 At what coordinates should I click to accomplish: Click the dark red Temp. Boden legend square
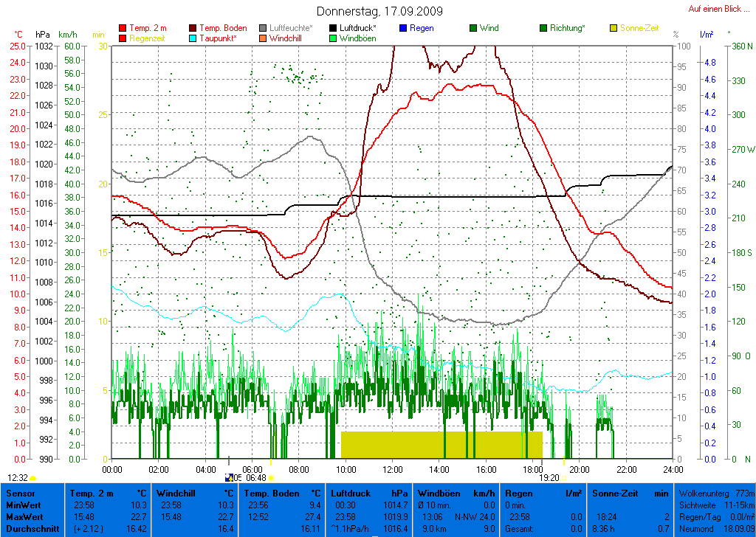coord(194,28)
